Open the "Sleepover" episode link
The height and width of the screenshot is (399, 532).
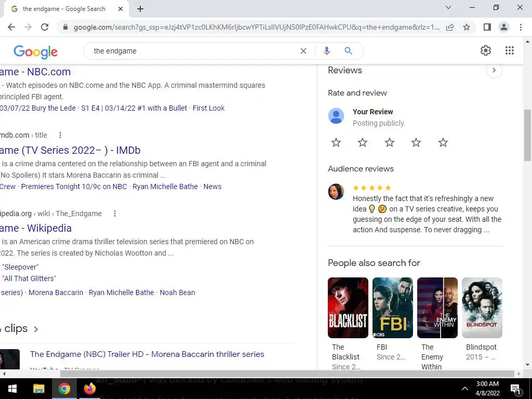(x=20, y=267)
